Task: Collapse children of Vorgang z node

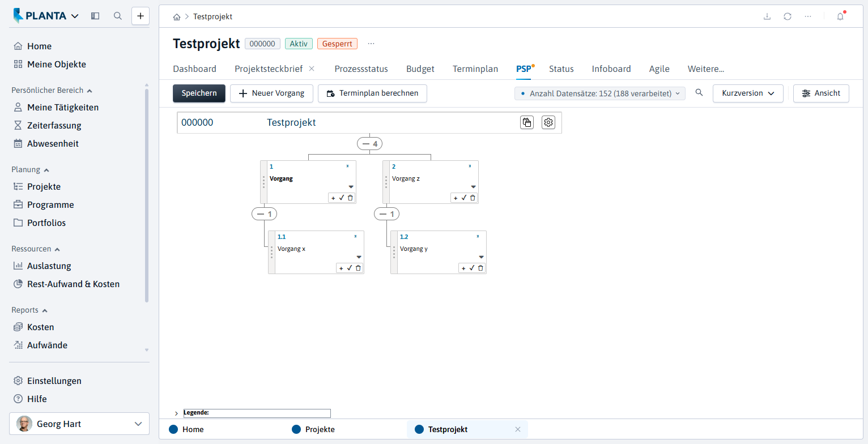Action: point(386,214)
